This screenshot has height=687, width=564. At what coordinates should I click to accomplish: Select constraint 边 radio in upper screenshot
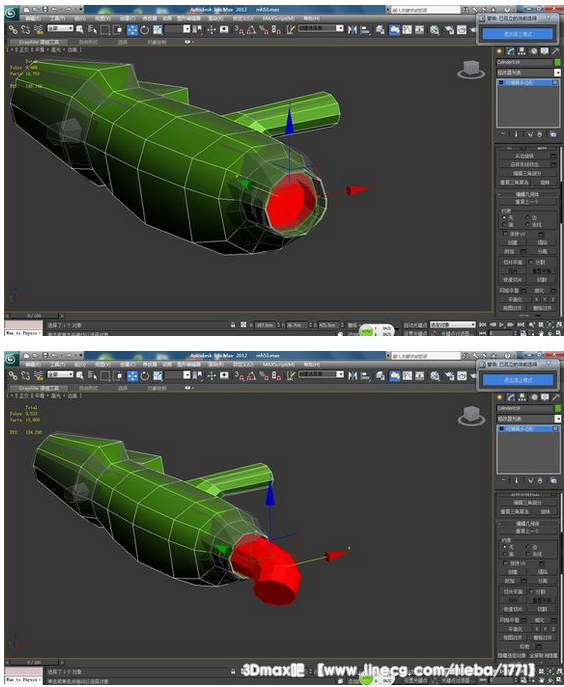527,217
